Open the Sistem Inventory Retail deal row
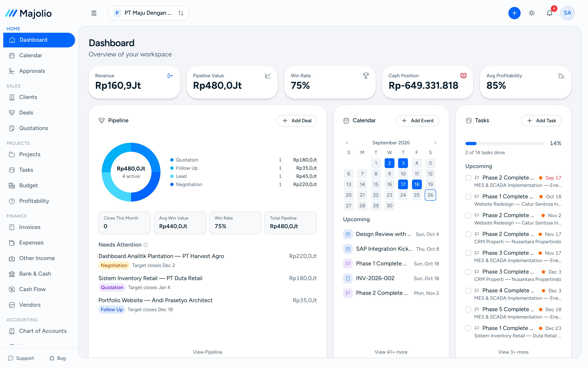The height and width of the screenshot is (368, 588). [x=207, y=283]
